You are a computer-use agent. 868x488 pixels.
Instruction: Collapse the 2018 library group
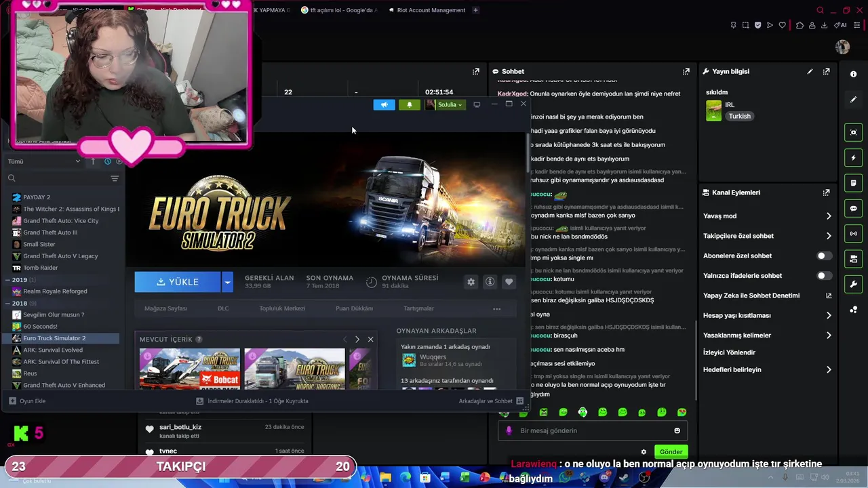click(x=7, y=304)
